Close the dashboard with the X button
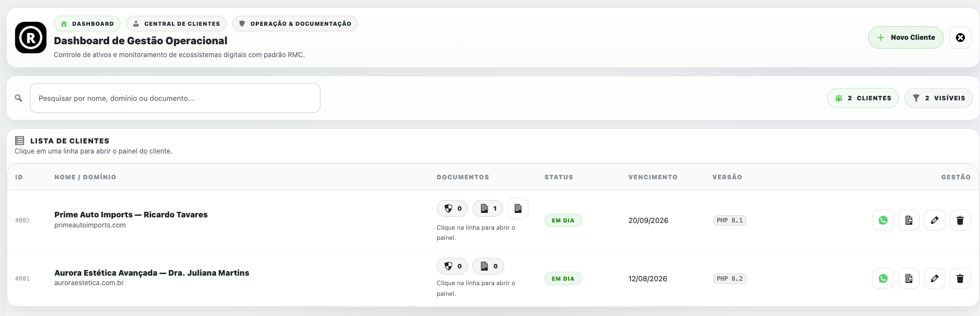980x316 pixels. click(960, 38)
